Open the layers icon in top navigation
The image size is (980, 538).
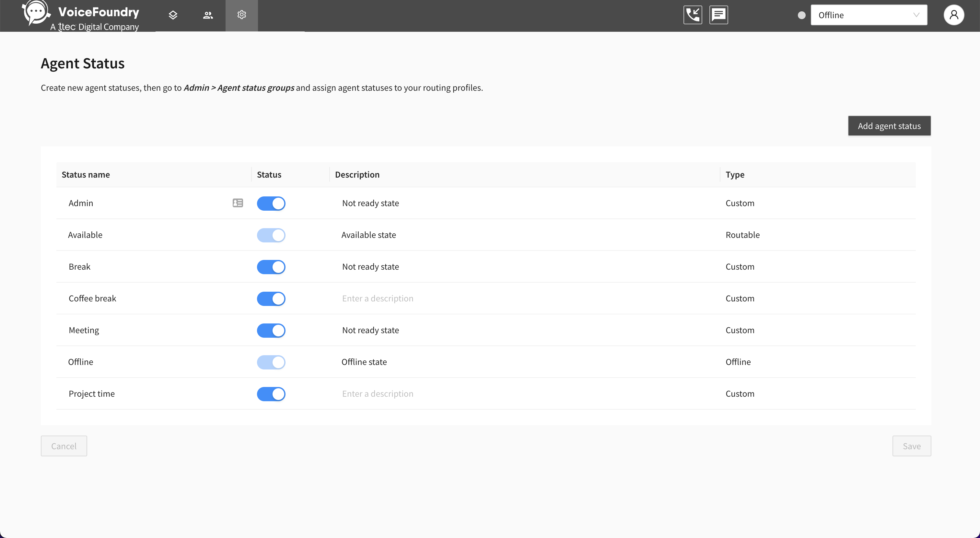coord(173,15)
